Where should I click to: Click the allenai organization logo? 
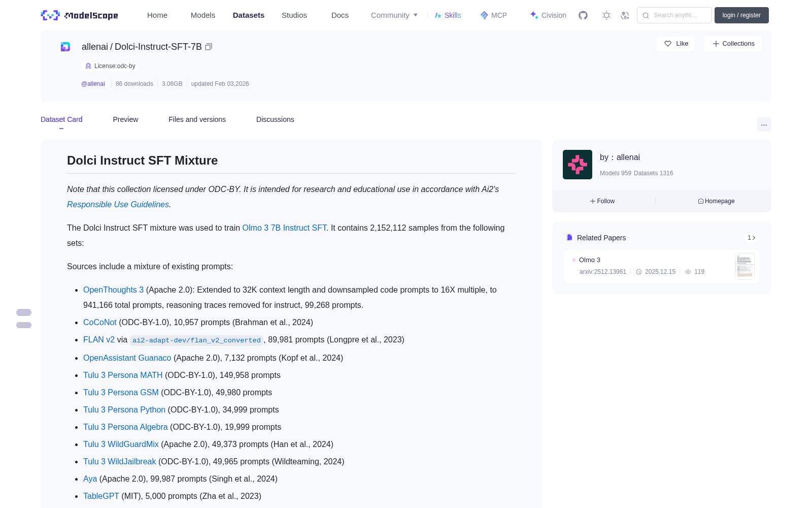point(578,165)
